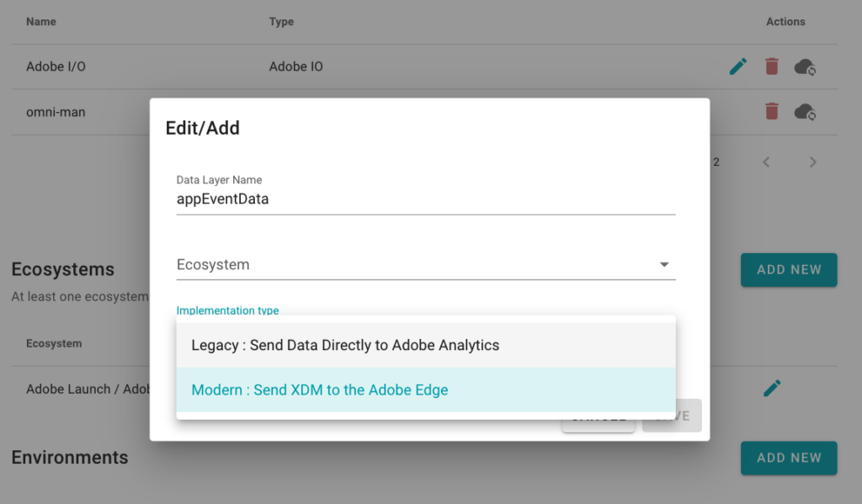
Task: Open cloud sync for Adobe I/O
Action: tap(806, 66)
